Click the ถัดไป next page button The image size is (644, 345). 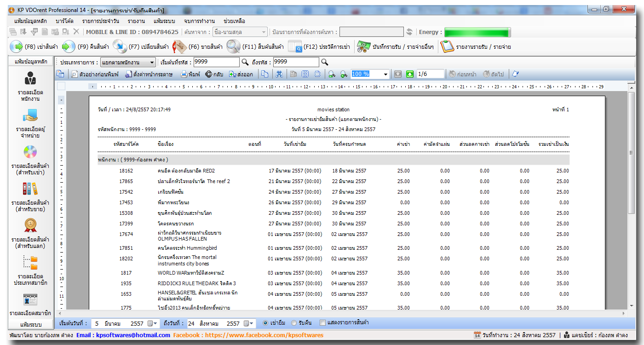tap(494, 74)
